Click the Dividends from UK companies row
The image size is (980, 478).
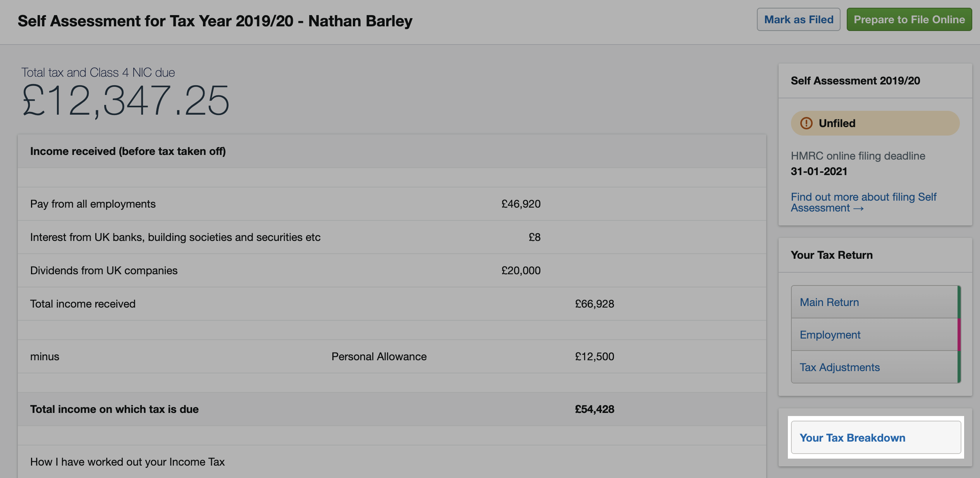pos(104,271)
